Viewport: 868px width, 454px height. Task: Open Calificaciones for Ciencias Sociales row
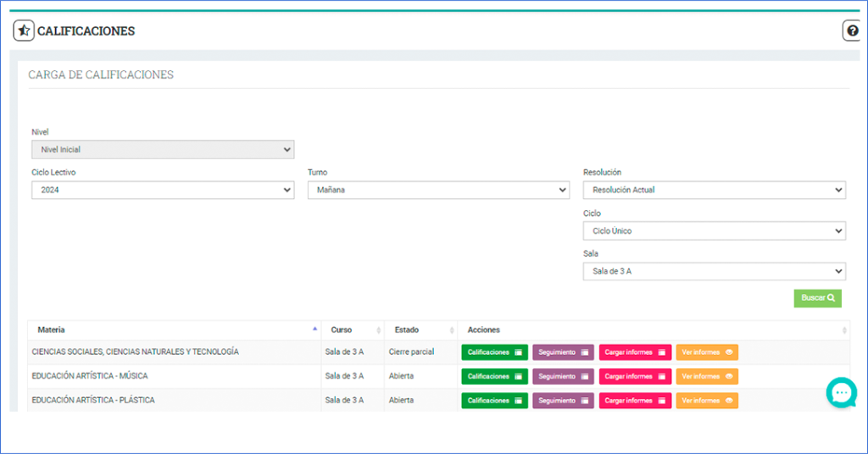[x=494, y=352]
